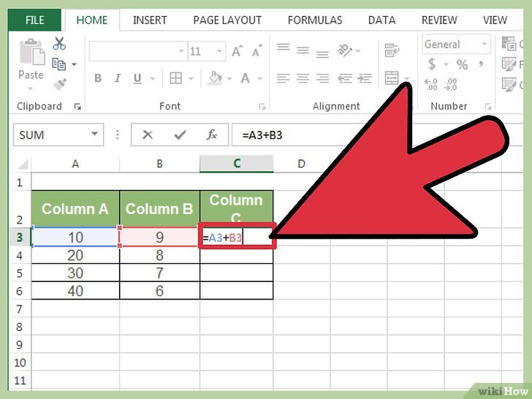The image size is (532, 399).
Task: Toggle Bold formatting
Action: click(98, 78)
